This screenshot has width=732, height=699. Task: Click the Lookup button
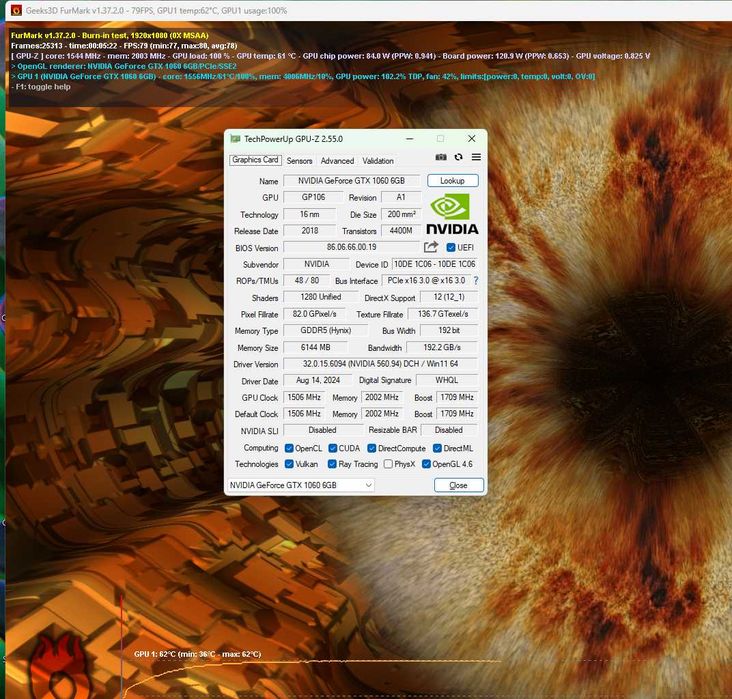click(452, 181)
